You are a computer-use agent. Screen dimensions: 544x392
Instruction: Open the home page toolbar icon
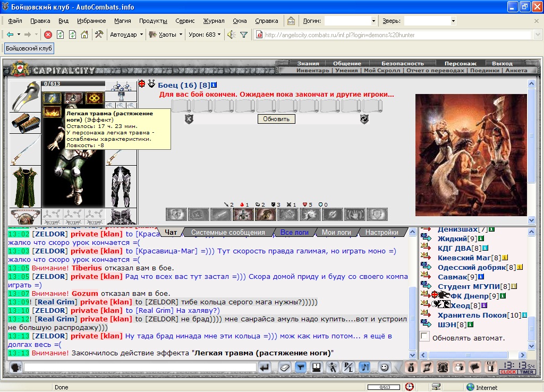[x=84, y=35]
